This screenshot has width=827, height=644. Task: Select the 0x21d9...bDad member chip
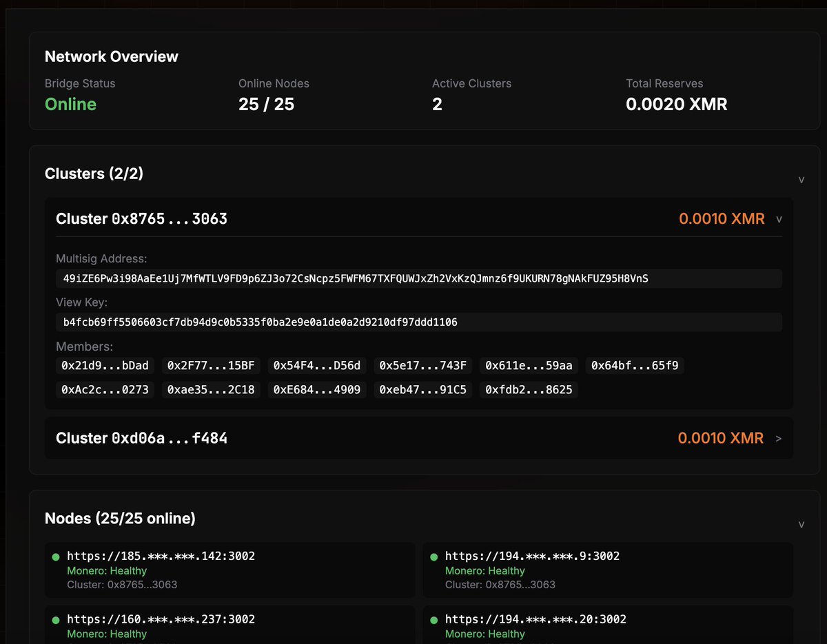[105, 365]
